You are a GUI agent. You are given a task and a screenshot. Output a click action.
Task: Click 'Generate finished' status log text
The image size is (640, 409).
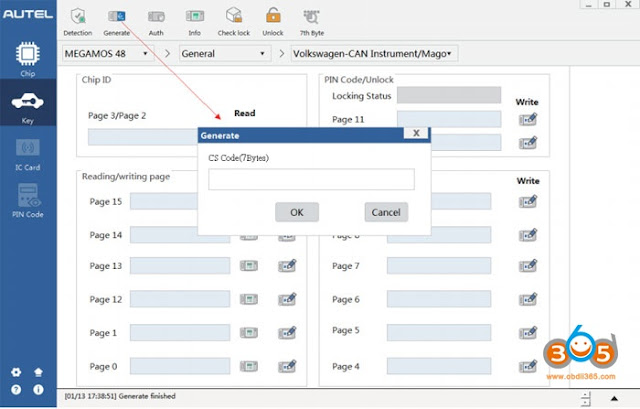(x=147, y=396)
